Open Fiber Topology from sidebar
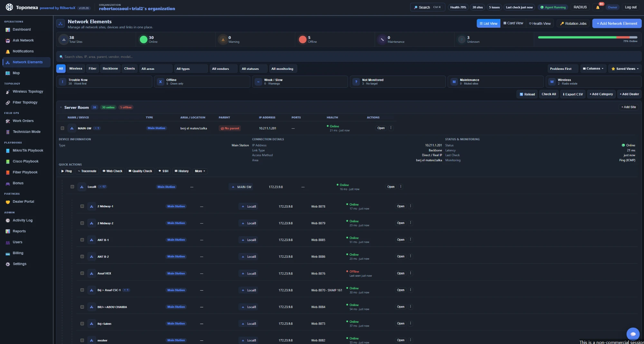644x344 pixels. coord(25,103)
